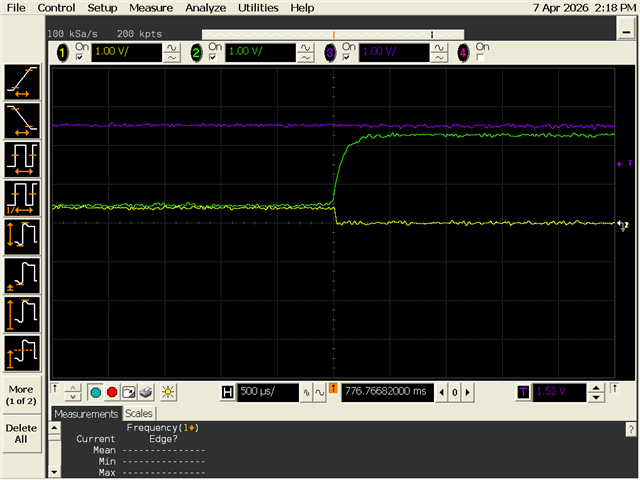Lower the trigger level with down arrow
The image size is (640, 480).
click(x=596, y=397)
